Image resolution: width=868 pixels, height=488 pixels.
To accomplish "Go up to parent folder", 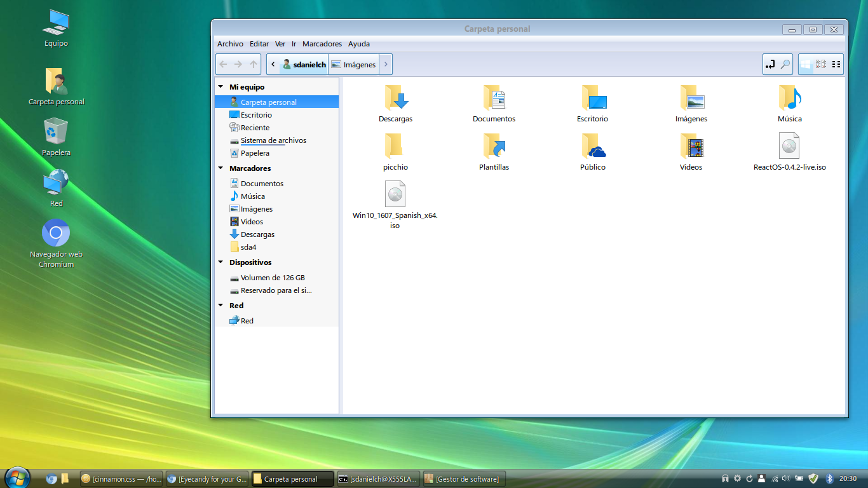I will [254, 64].
